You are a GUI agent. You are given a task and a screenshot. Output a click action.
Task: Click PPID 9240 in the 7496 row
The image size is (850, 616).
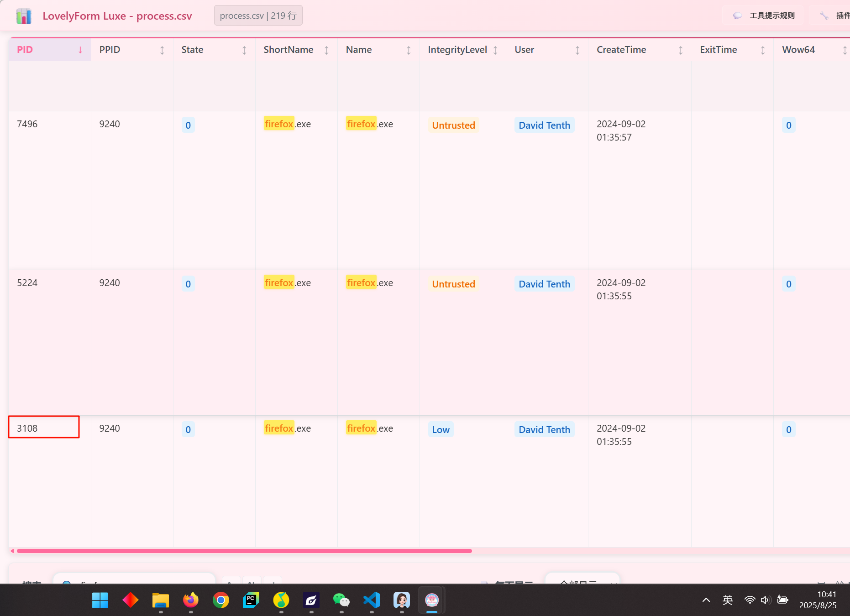110,124
